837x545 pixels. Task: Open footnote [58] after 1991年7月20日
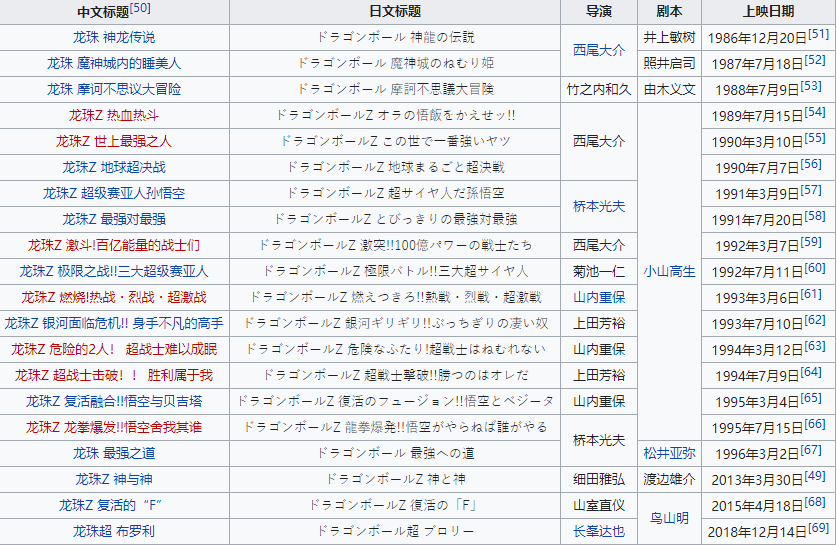[815, 216]
